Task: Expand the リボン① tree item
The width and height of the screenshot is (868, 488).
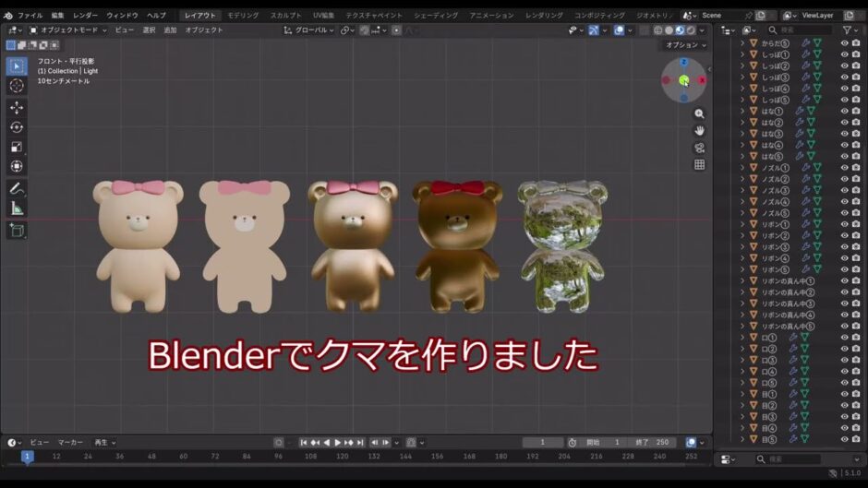Action: (742, 224)
